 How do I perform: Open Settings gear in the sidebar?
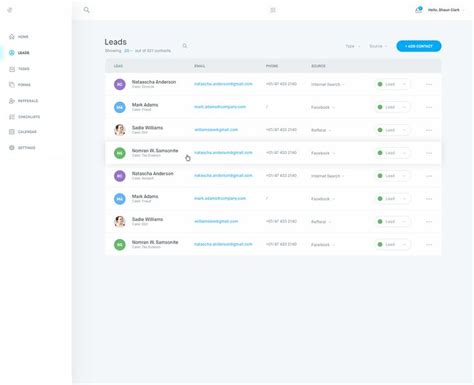(x=12, y=148)
